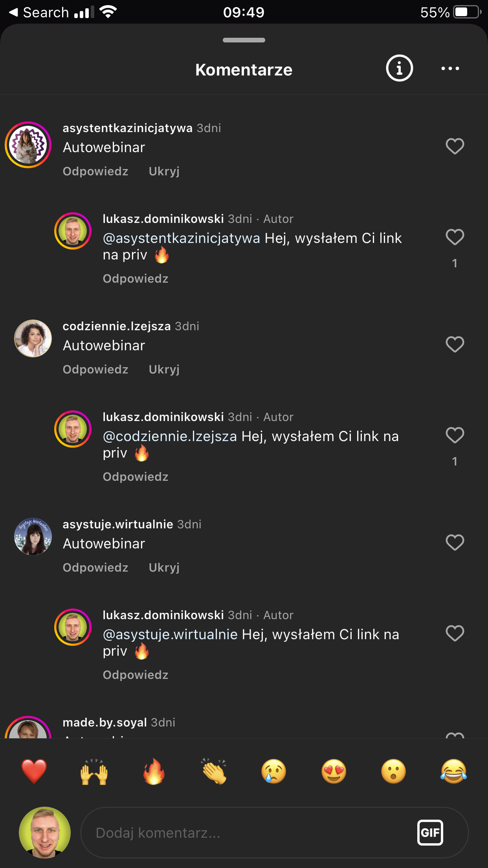
Task: Select the heart-eyes emoji quick reaction
Action: pos(333,771)
